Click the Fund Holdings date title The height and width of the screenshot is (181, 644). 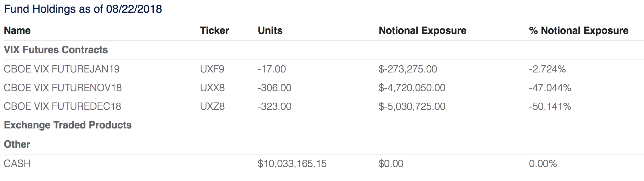pyautogui.click(x=83, y=9)
